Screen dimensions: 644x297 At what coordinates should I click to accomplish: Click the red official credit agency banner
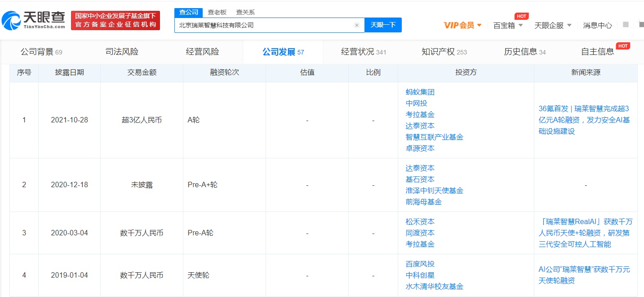point(115,20)
